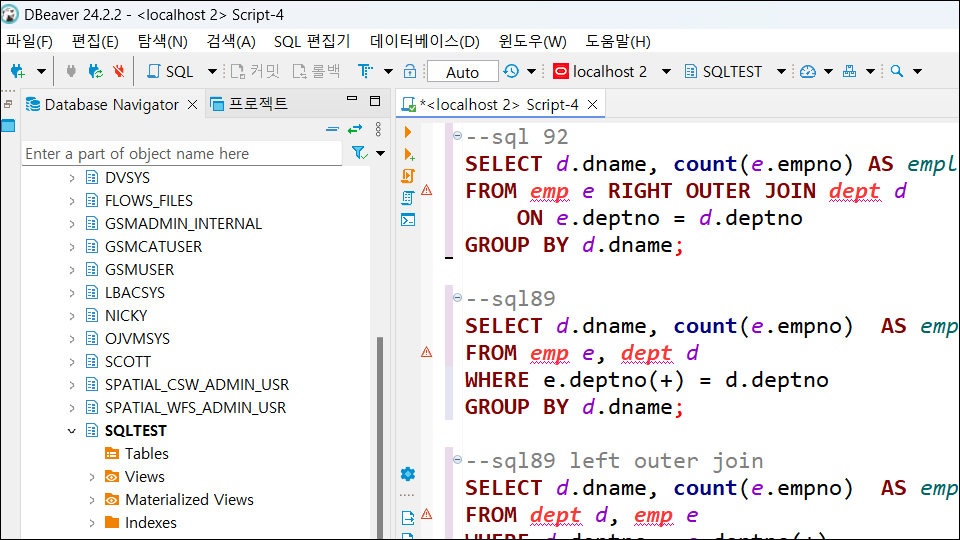Open the filter funnel dropdown arrow

[x=381, y=153]
